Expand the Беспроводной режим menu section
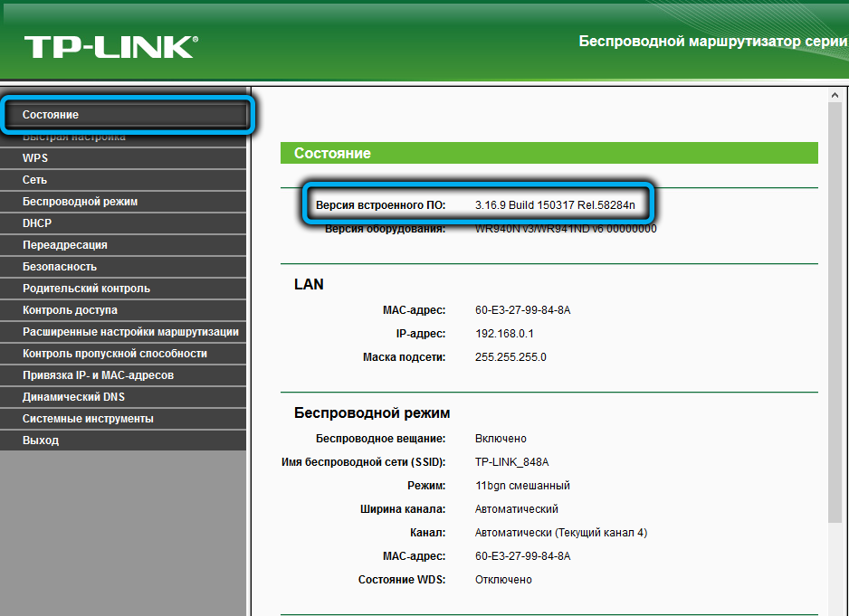This screenshot has height=616, width=849. 80,202
